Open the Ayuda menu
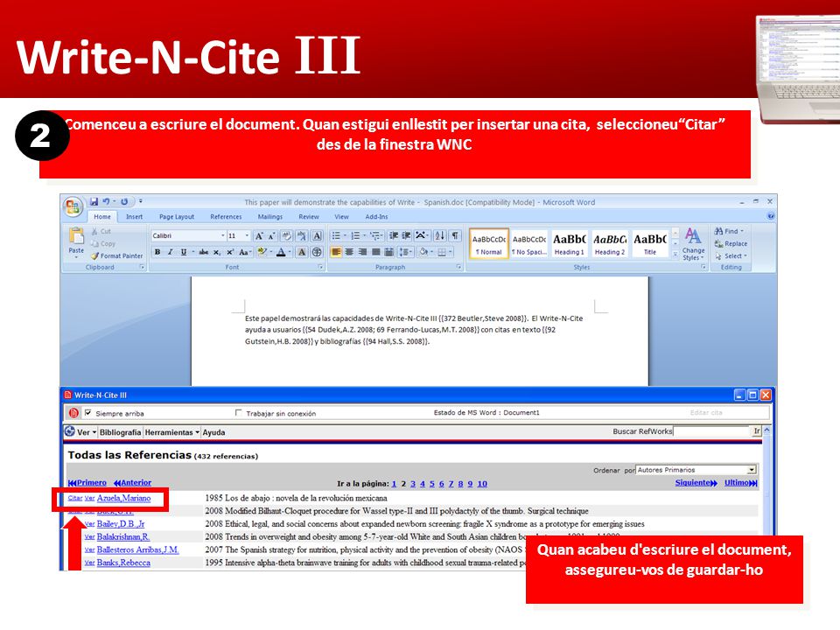Screen dimensions: 840x630 point(213,432)
